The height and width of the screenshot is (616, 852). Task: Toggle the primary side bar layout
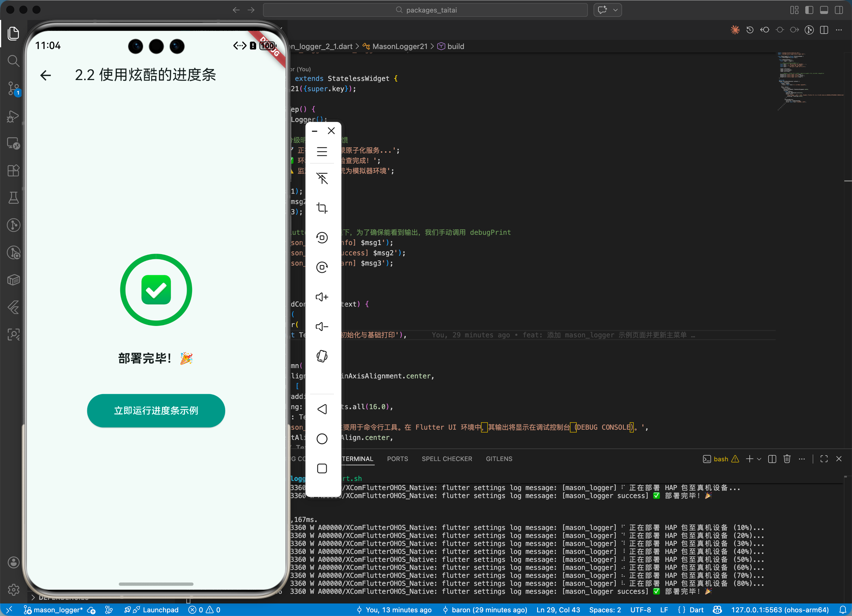point(809,10)
